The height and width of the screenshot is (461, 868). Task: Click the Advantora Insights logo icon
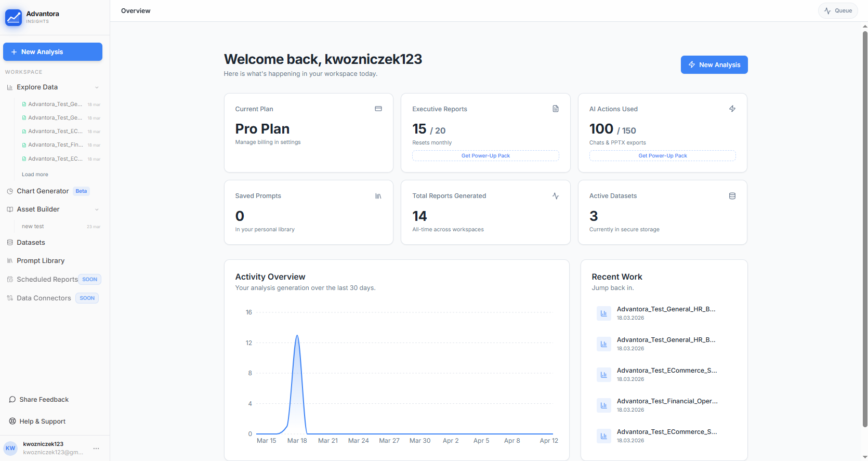coord(14,17)
